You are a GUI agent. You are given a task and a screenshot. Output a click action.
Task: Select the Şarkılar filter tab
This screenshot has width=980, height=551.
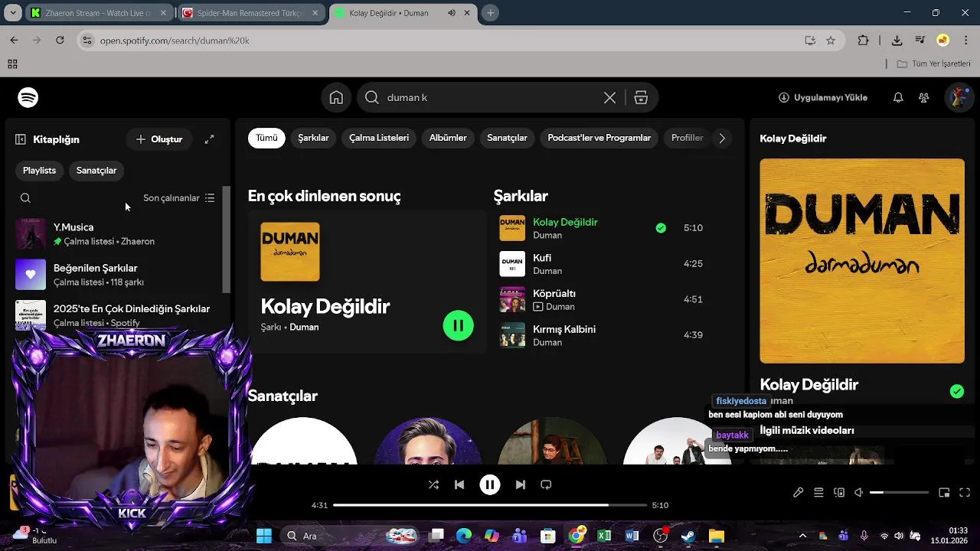click(313, 139)
